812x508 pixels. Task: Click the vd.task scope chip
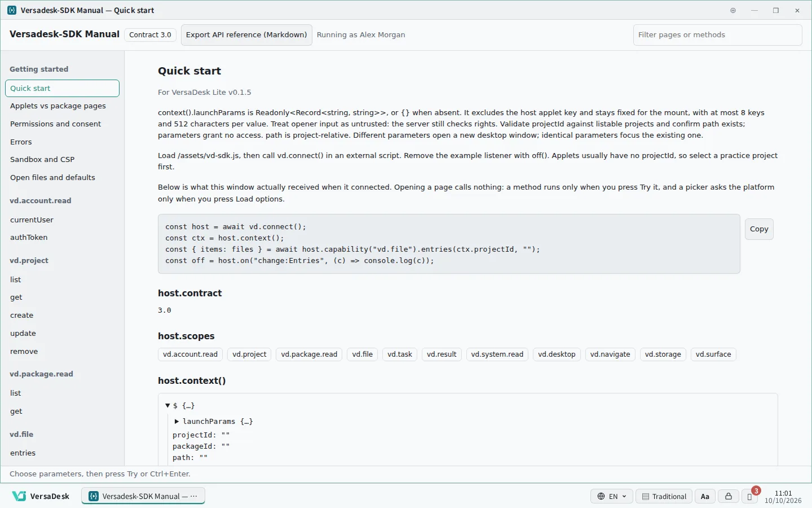click(400, 354)
